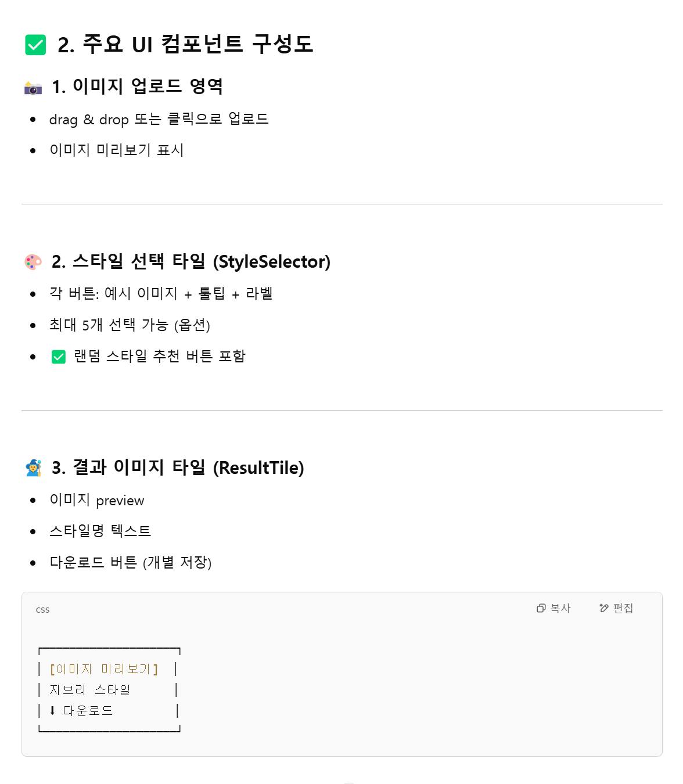Image resolution: width=683 pixels, height=784 pixels.
Task: Click [이미지 미리보기] text in code block
Action: pyautogui.click(x=104, y=669)
